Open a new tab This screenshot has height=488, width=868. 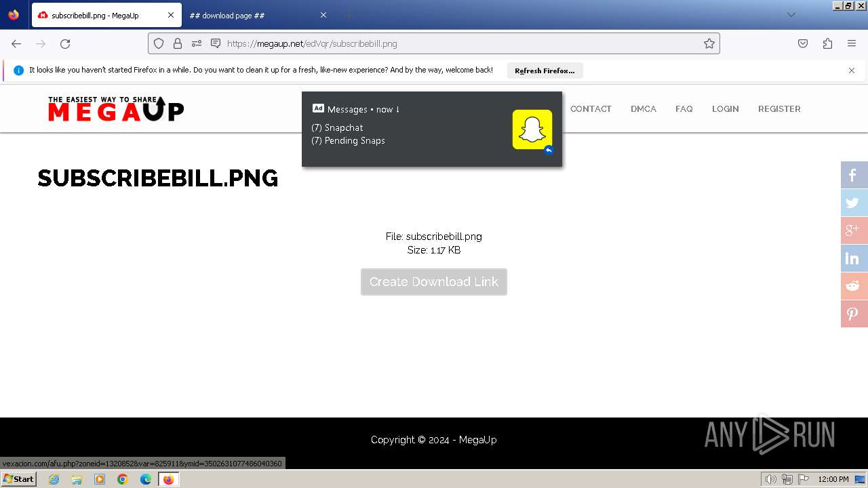pyautogui.click(x=349, y=15)
